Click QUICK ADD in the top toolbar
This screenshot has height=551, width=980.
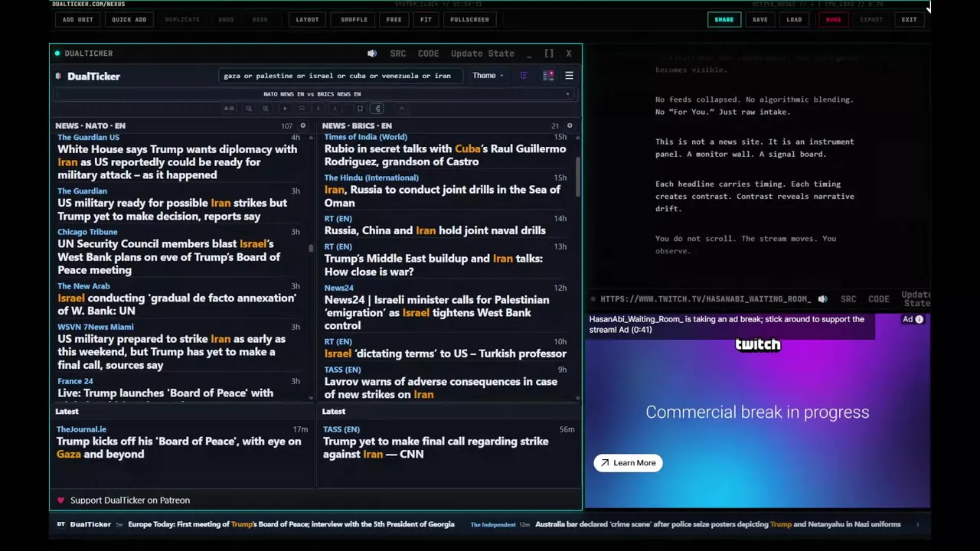click(x=129, y=20)
